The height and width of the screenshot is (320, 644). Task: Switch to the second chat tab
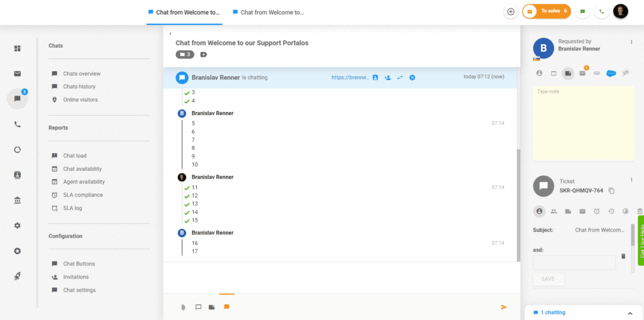[269, 12]
